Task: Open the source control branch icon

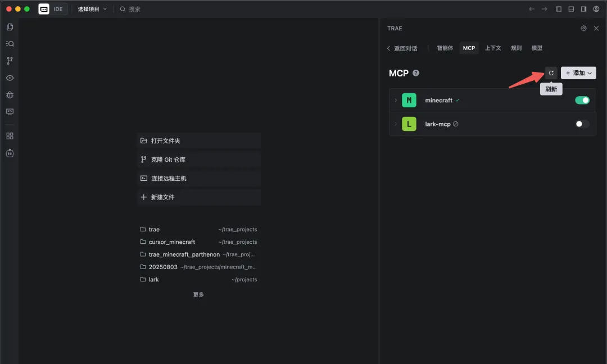Action: pyautogui.click(x=10, y=61)
